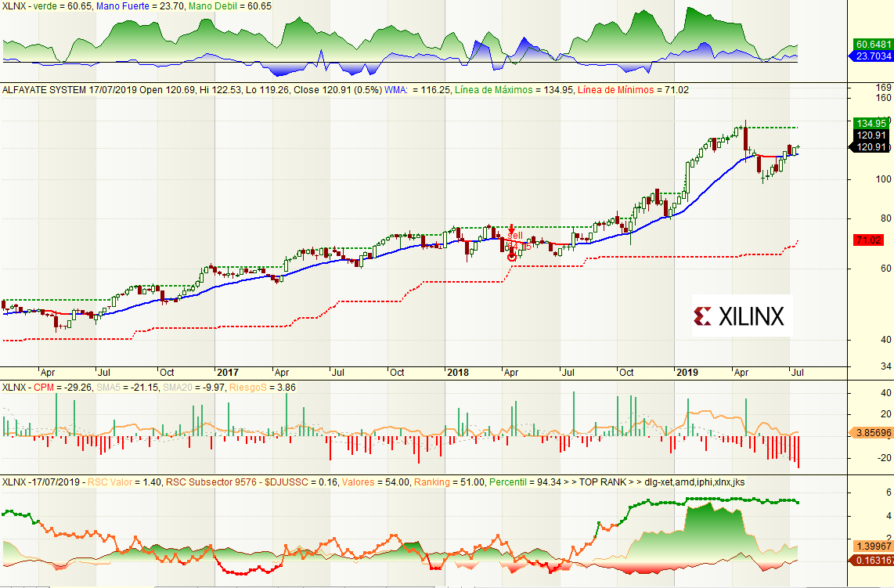Click the 'Ranking = 51.00' label
Screen dimensions: 894x588
(449, 482)
